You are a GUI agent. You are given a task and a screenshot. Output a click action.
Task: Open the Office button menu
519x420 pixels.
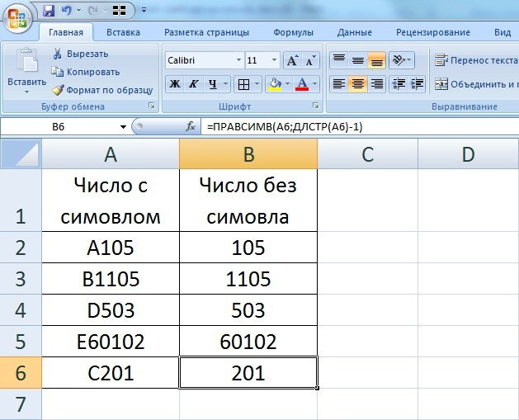coord(17,18)
